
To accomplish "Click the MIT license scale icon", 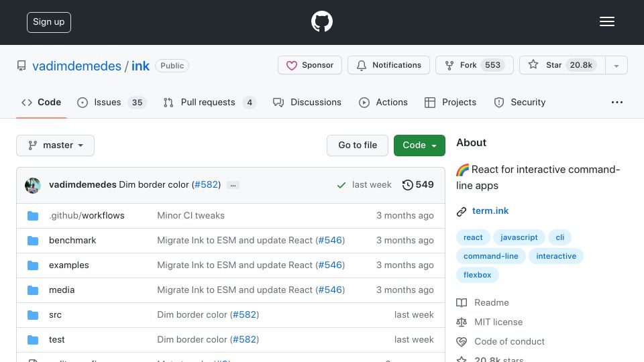I will [x=462, y=322].
